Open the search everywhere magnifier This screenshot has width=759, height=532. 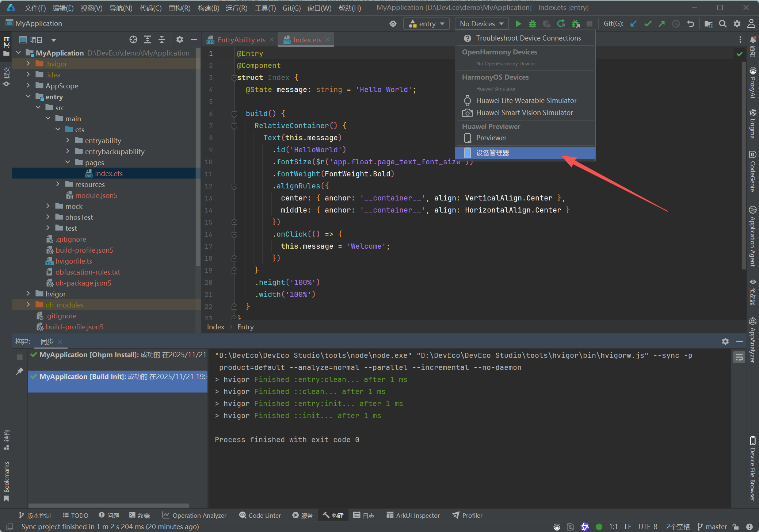click(723, 24)
